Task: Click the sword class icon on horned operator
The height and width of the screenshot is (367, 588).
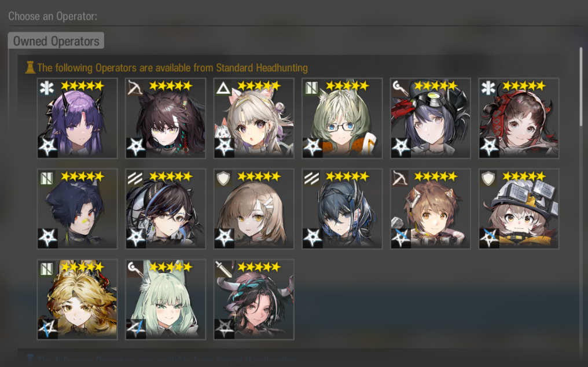Action: [x=223, y=269]
